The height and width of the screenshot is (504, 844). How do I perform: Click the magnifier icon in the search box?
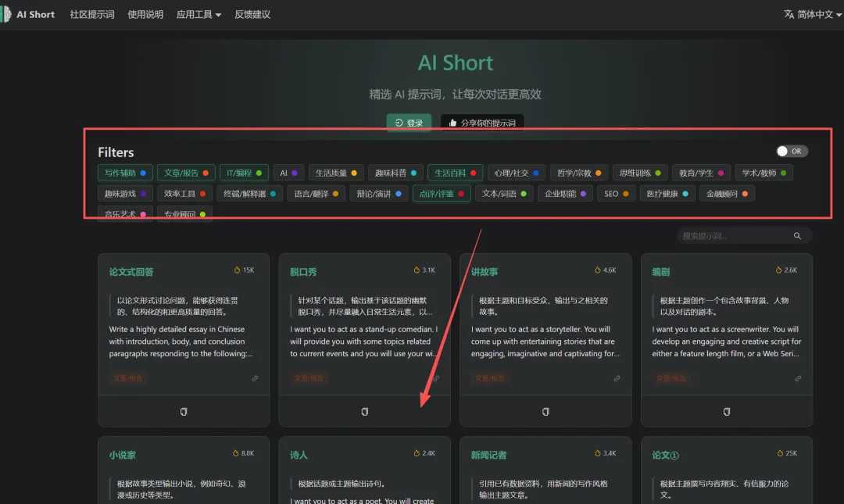[797, 236]
